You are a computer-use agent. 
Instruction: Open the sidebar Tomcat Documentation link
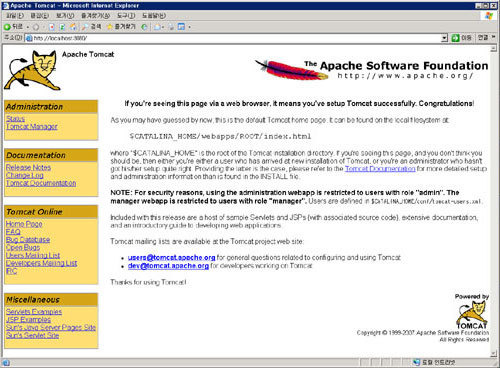coord(41,183)
